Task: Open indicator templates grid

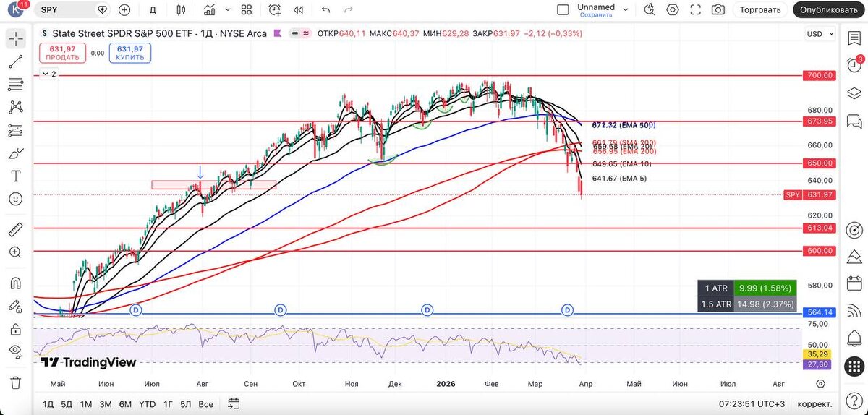Action: tap(247, 10)
